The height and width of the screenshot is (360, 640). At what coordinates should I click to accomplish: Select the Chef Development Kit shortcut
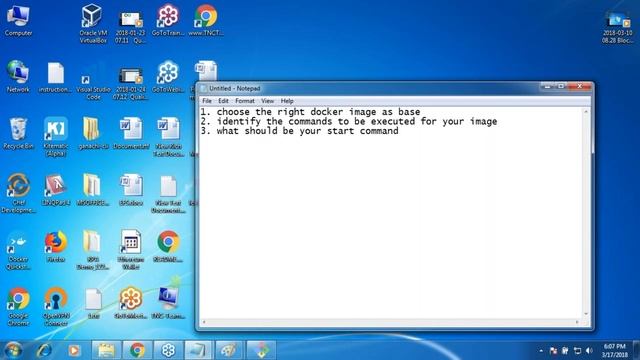[x=18, y=193]
